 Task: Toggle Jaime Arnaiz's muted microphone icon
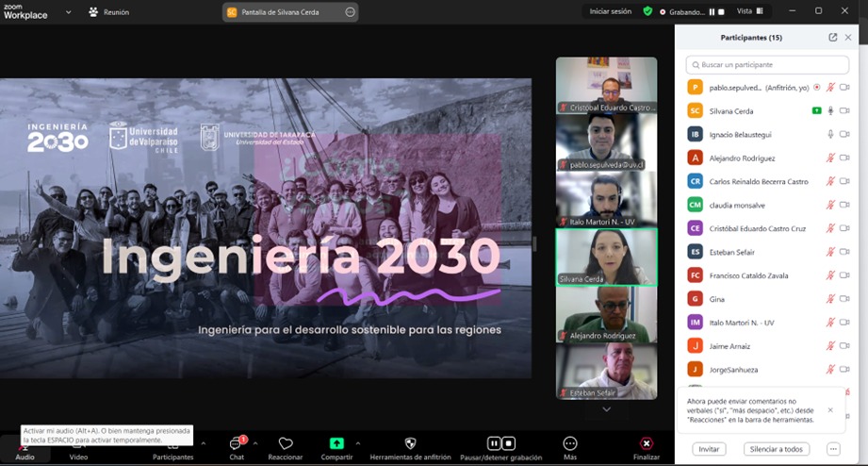click(x=830, y=346)
